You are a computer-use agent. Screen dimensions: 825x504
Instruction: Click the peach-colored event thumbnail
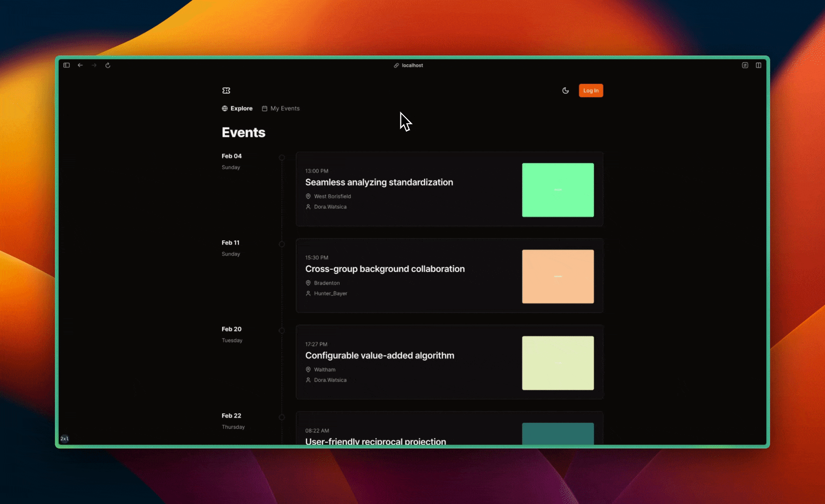[558, 276]
